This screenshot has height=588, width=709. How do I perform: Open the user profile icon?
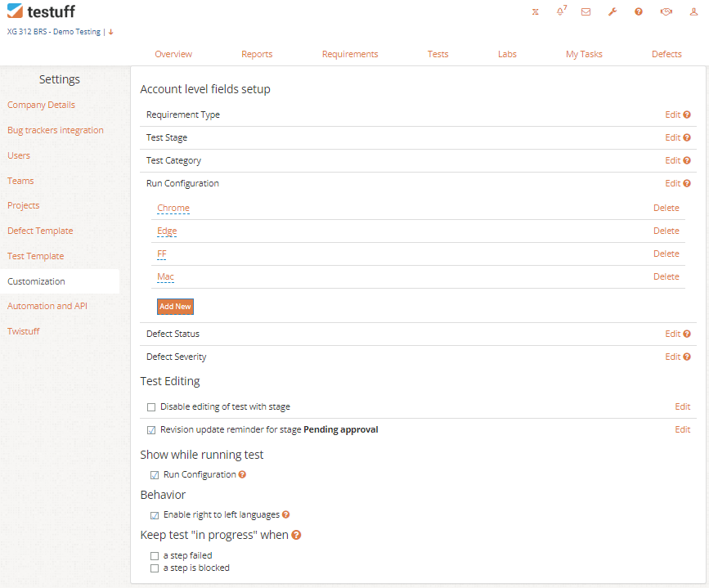click(693, 11)
